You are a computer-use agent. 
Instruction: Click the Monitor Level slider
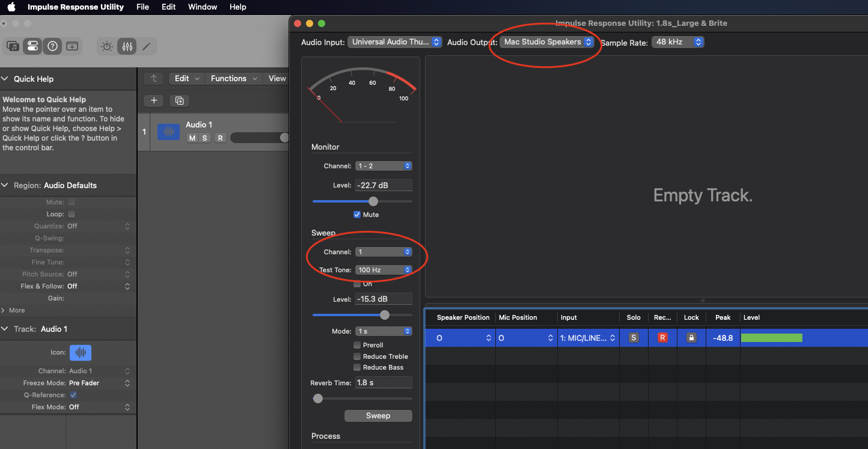[x=362, y=201]
